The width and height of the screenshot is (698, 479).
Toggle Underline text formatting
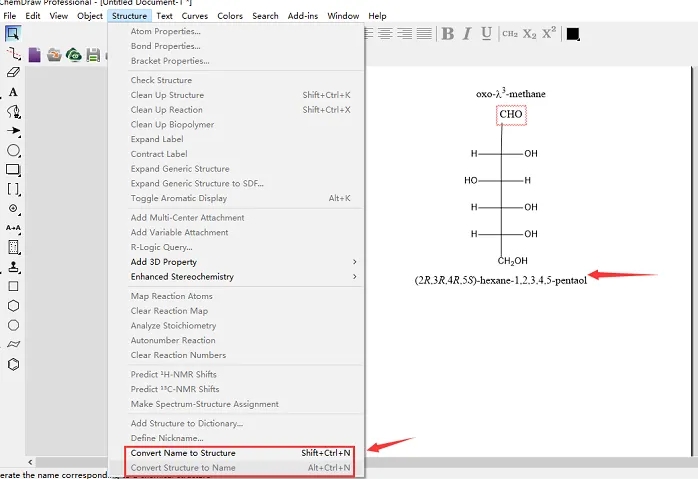[486, 34]
